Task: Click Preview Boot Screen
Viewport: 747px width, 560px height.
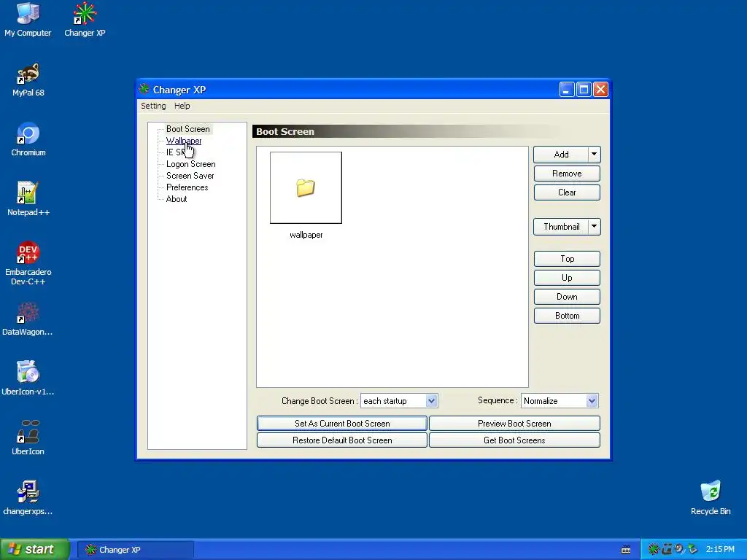Action: [x=514, y=424]
